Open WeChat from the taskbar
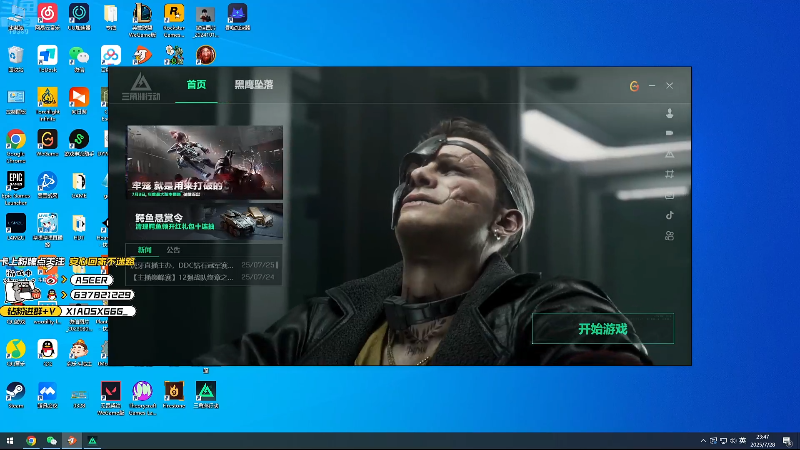The image size is (800, 450). pyautogui.click(x=52, y=441)
